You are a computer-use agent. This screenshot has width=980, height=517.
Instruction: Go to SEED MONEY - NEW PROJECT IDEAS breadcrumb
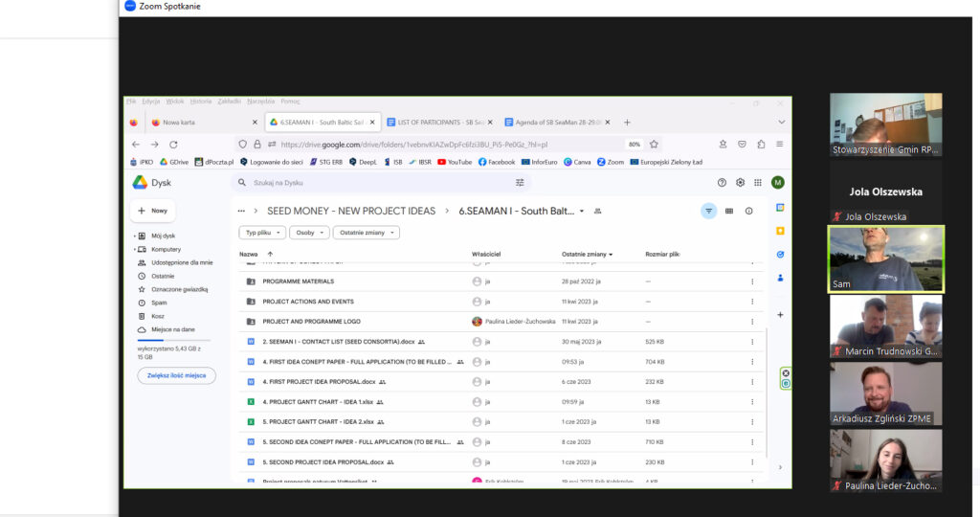[x=351, y=212]
